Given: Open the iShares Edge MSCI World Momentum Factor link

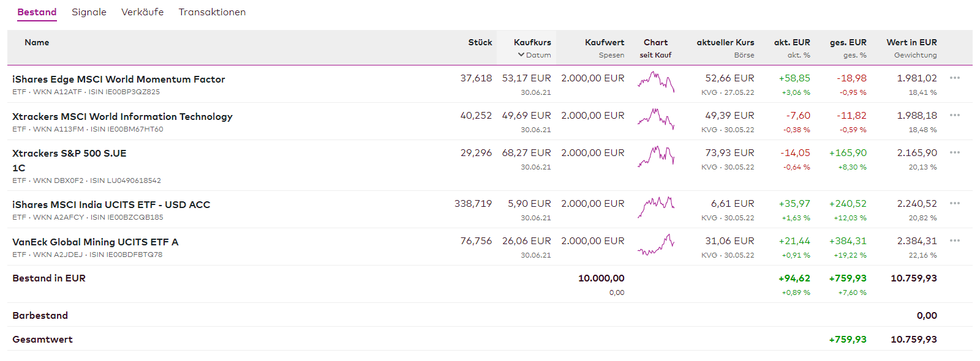Looking at the screenshot, I should [118, 80].
